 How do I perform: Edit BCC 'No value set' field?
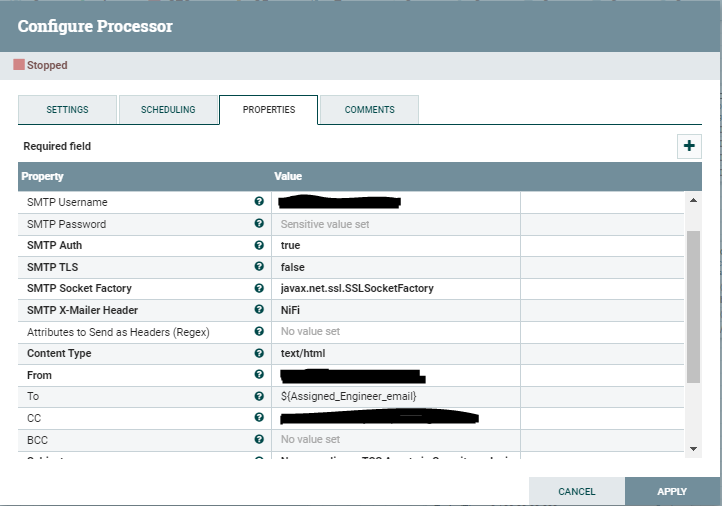pos(396,440)
